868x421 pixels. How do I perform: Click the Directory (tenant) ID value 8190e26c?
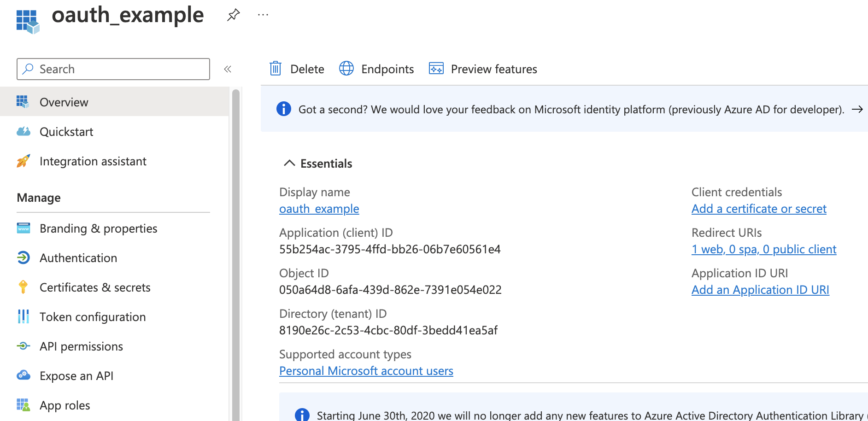pos(388,330)
